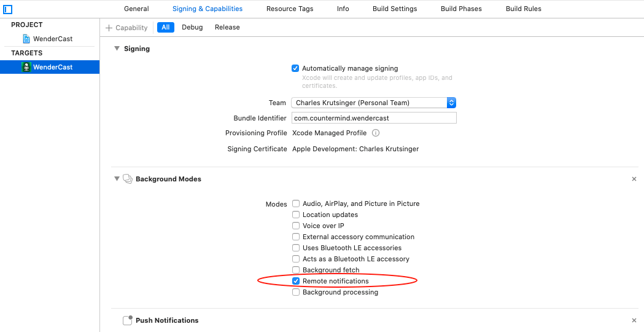
Task: Select the WenderCast target app icon
Action: [x=26, y=67]
